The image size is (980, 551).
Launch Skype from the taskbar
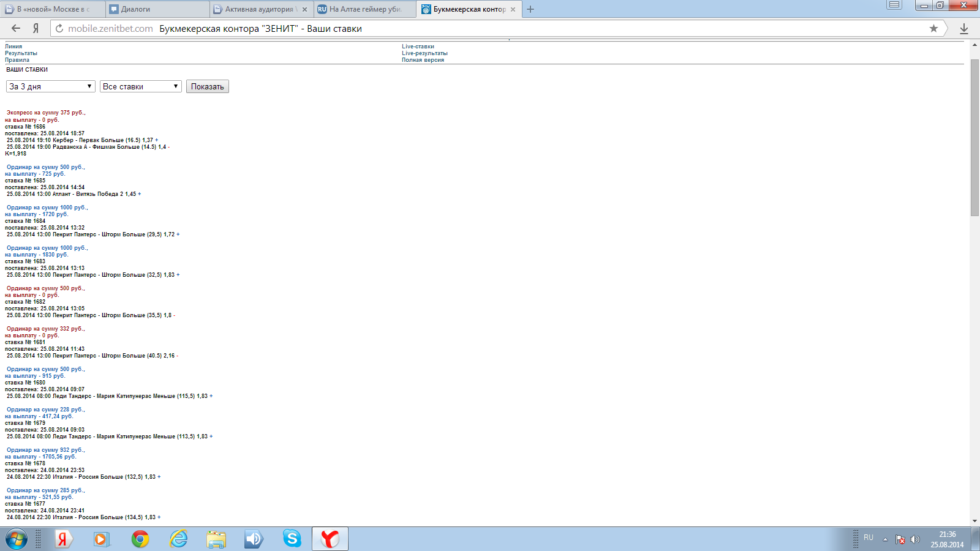tap(292, 539)
